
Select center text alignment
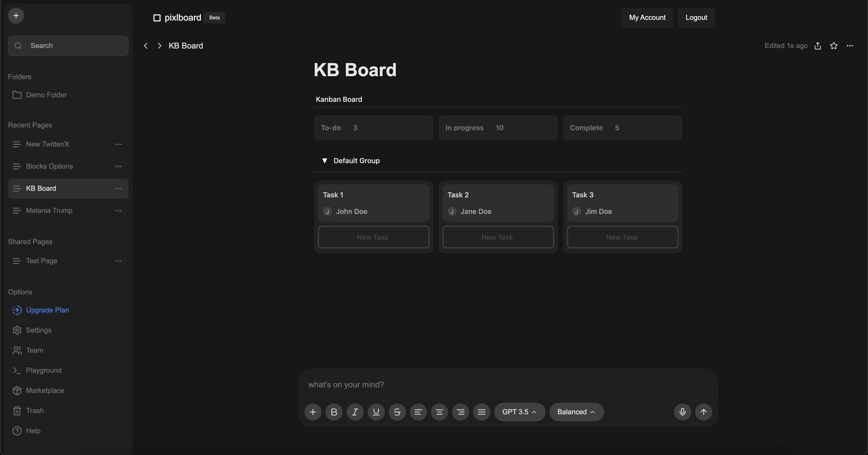click(x=439, y=412)
